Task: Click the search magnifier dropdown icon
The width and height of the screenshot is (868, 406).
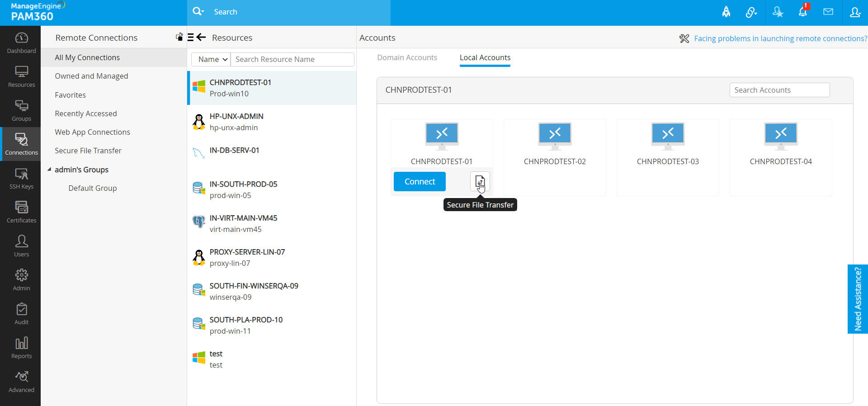Action: click(x=198, y=11)
